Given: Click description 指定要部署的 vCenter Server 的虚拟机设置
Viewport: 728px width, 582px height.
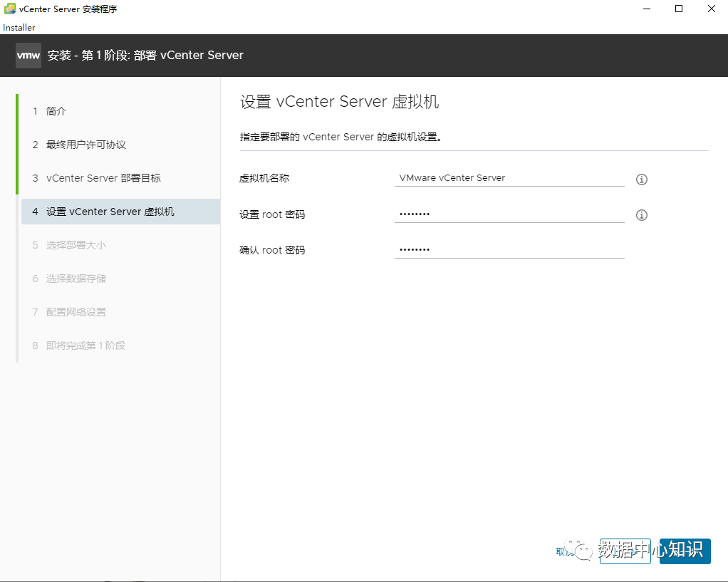Looking at the screenshot, I should coord(340,137).
